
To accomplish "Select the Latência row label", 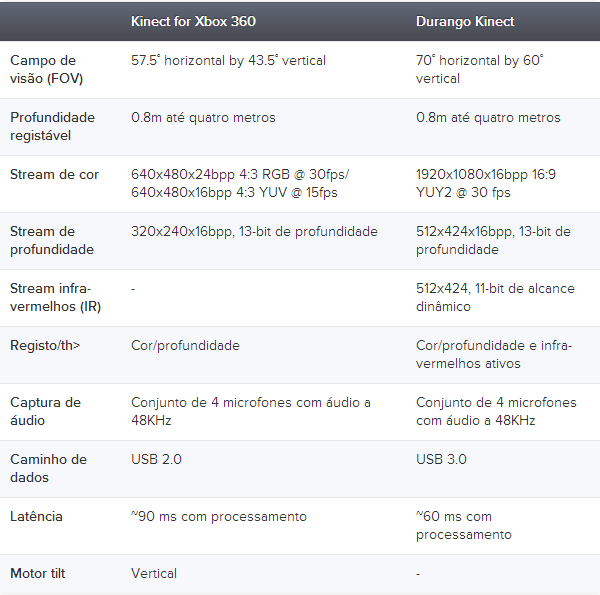I will (36, 517).
